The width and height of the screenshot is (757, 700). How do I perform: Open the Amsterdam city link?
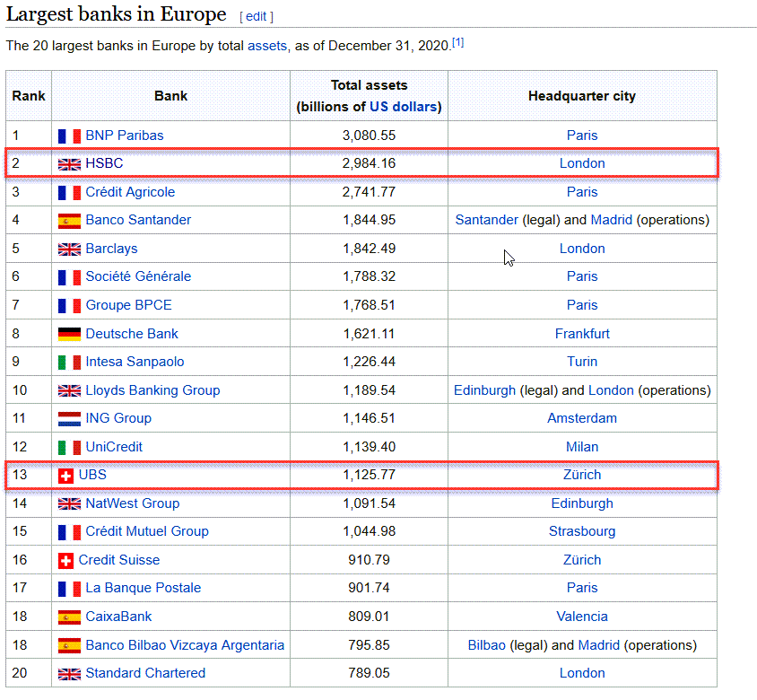(582, 418)
